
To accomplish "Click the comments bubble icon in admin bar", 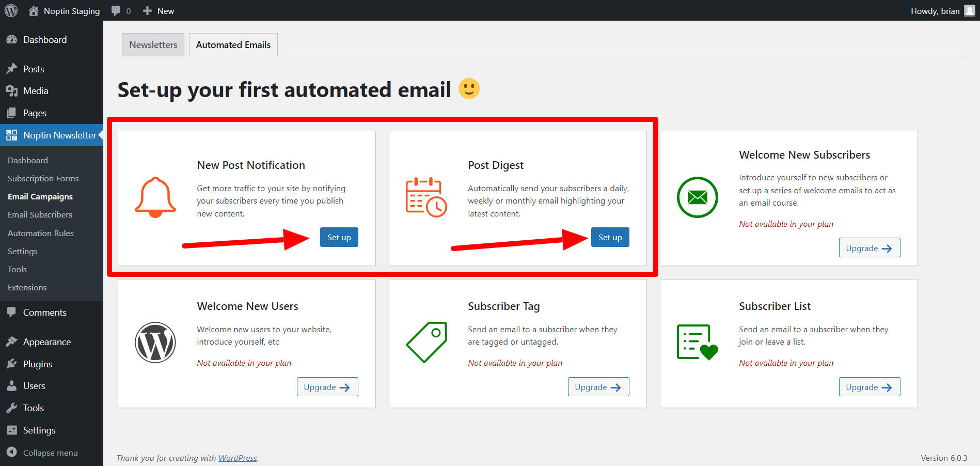I will click(116, 11).
